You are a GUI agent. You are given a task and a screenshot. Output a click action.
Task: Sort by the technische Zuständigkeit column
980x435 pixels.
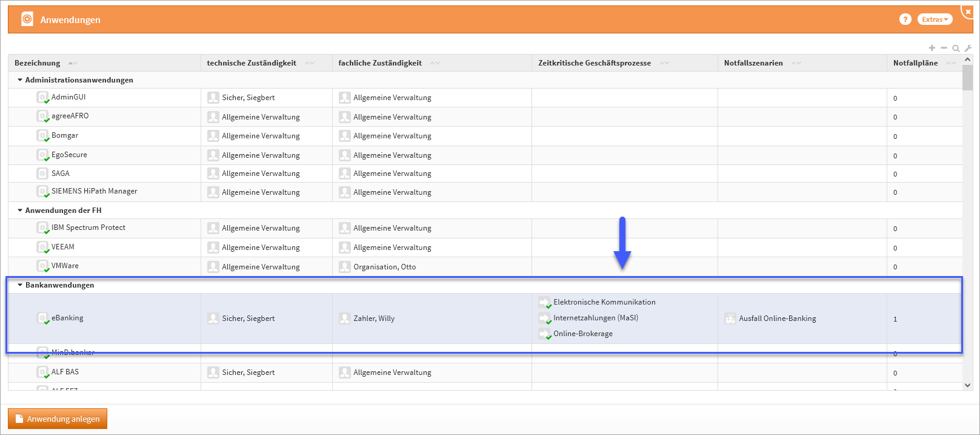coord(252,63)
